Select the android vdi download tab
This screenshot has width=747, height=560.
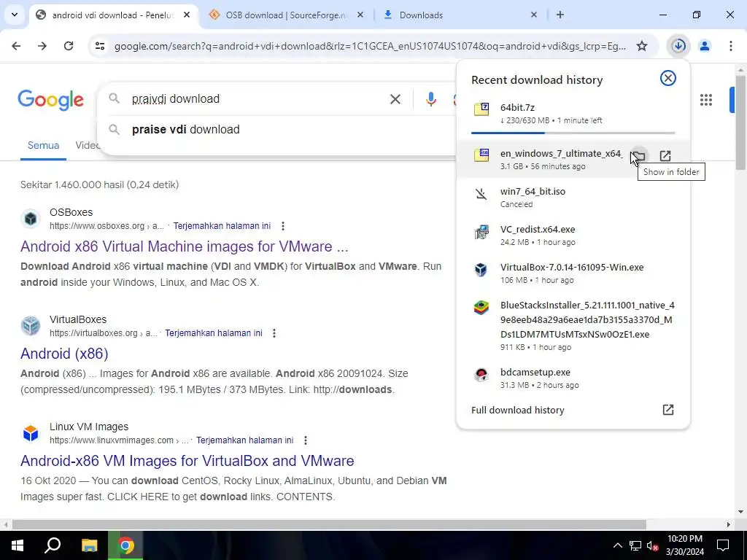point(113,15)
